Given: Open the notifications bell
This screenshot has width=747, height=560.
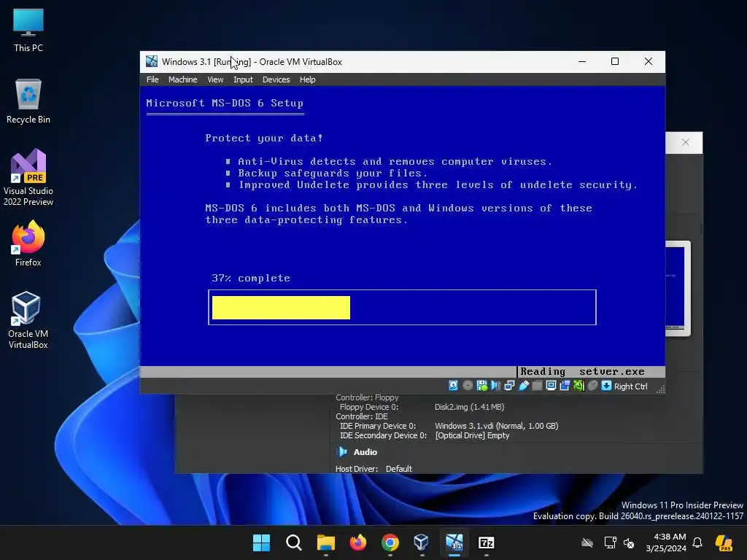Looking at the screenshot, I should click(x=697, y=542).
